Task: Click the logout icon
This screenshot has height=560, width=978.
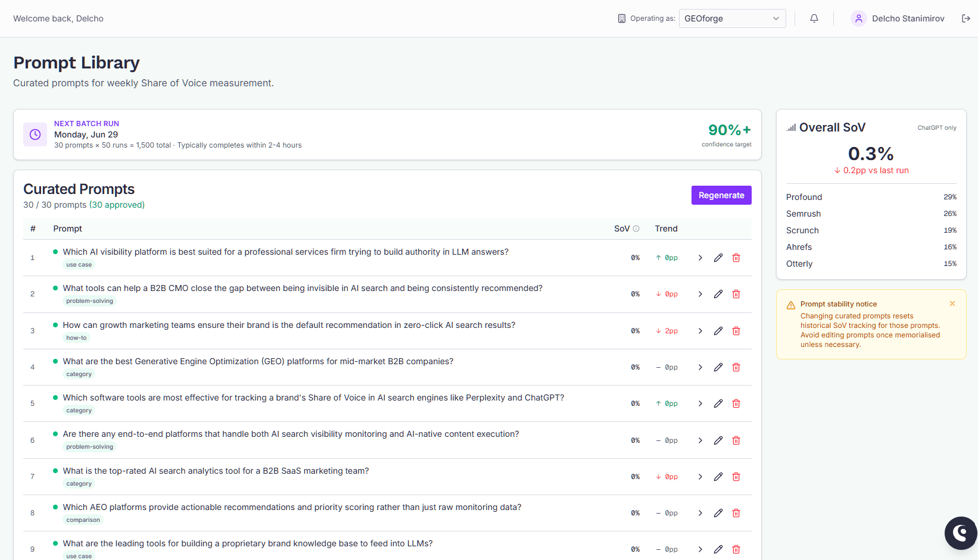Action: (x=966, y=18)
